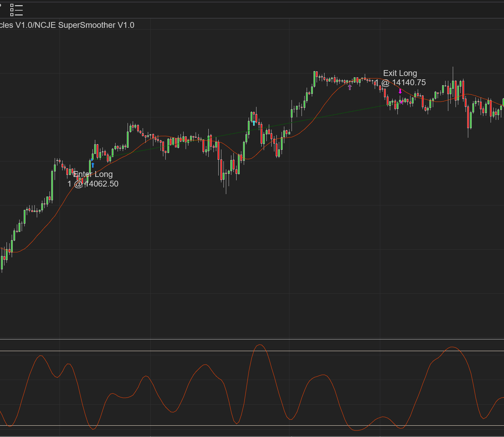
Task: Open the list-style data box icon
Action: 16,10
